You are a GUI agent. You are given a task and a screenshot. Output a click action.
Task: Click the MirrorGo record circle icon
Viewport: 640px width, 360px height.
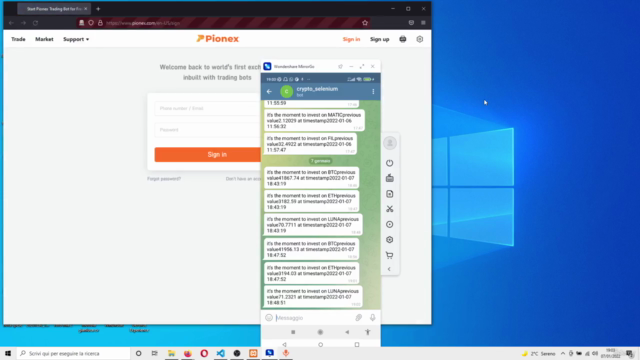(x=390, y=224)
